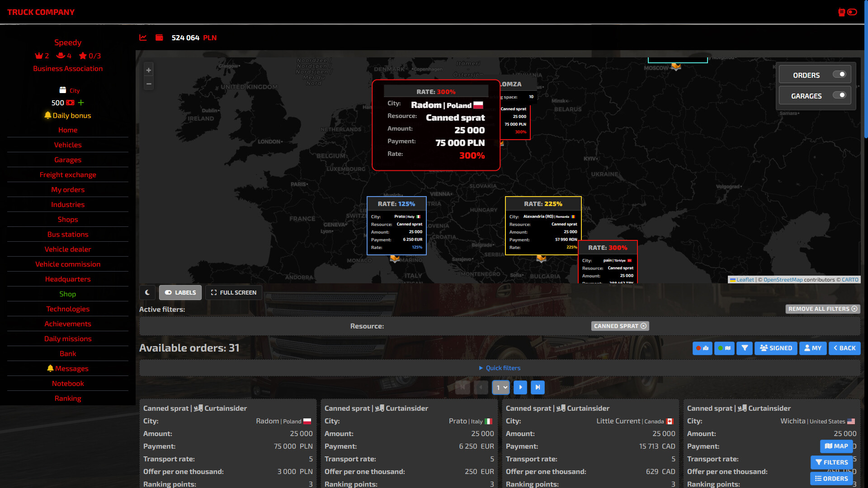
Task: Toggle the GARAGES map switch
Action: point(839,95)
